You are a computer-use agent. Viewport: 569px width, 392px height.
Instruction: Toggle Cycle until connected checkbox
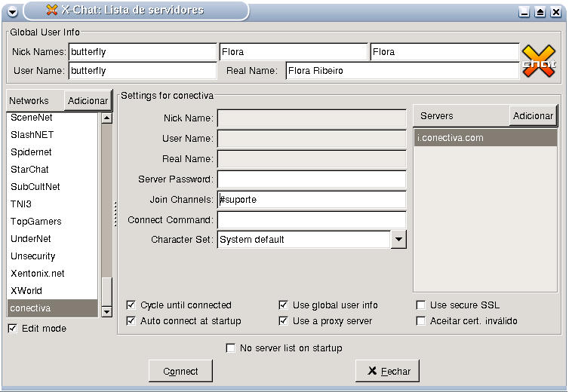(x=131, y=305)
